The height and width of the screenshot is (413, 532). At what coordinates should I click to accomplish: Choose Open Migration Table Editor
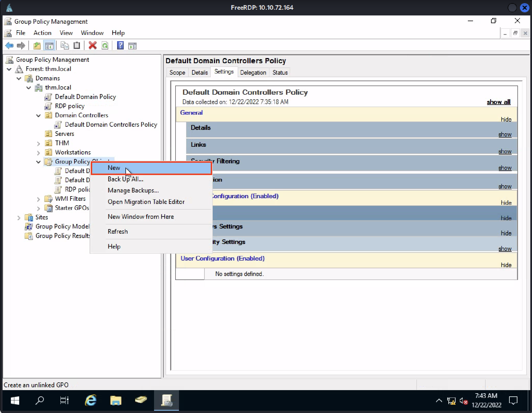(151, 202)
